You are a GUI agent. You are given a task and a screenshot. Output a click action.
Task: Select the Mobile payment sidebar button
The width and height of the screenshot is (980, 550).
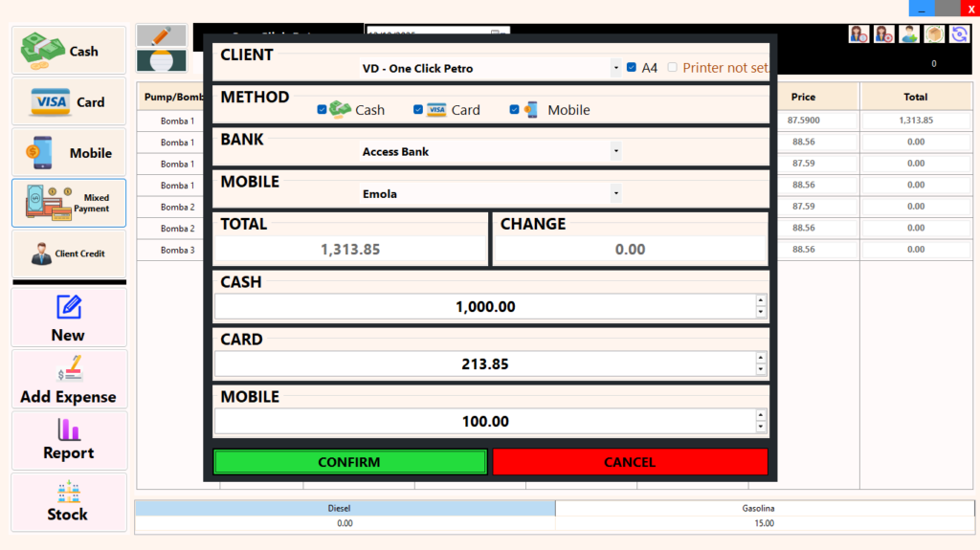coord(69,152)
